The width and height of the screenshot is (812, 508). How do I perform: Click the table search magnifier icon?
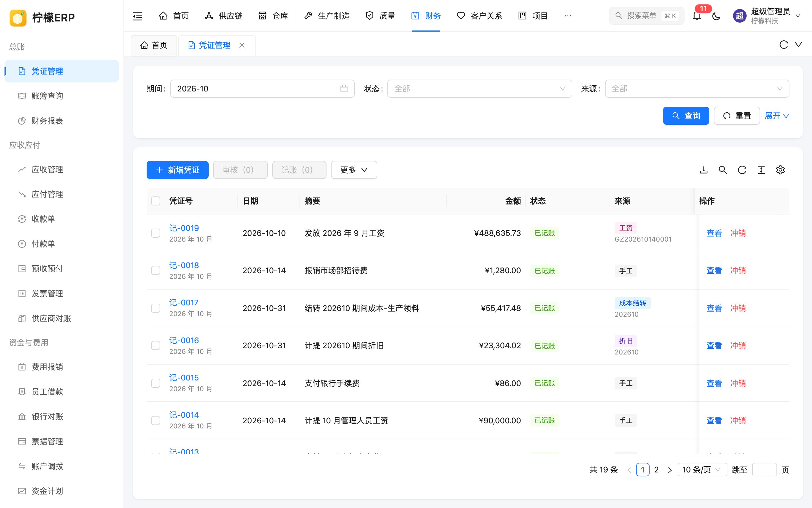pyautogui.click(x=723, y=170)
